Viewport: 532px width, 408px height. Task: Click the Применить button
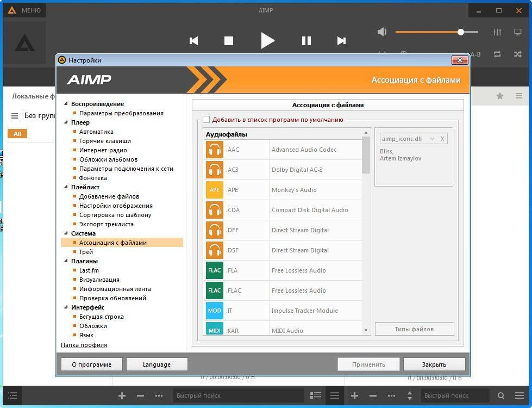pos(368,364)
